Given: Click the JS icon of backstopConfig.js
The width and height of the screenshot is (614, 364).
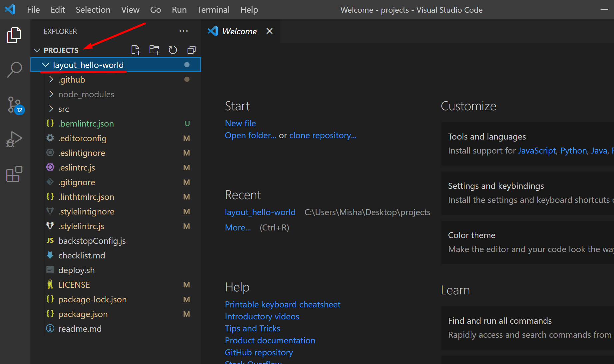Looking at the screenshot, I should [x=50, y=240].
